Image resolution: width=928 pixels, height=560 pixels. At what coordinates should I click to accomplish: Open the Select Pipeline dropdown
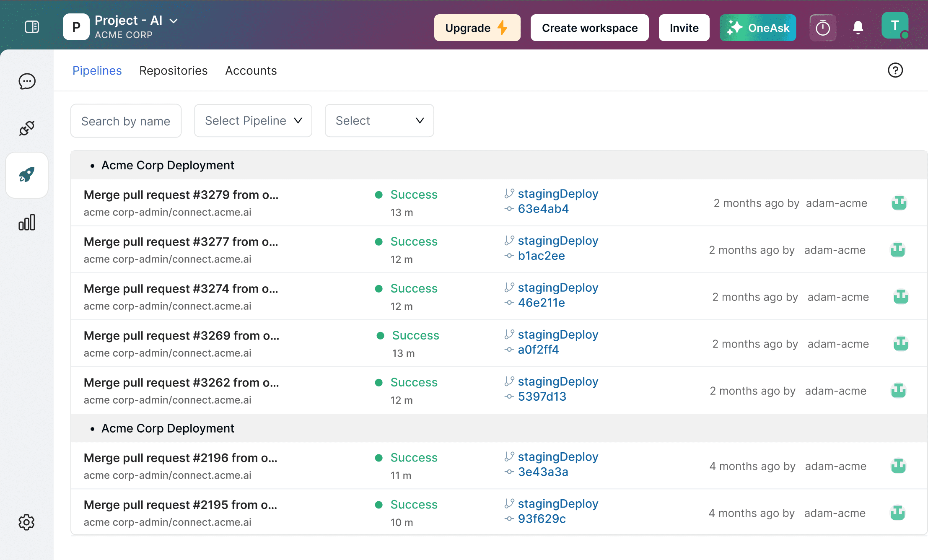pos(253,121)
